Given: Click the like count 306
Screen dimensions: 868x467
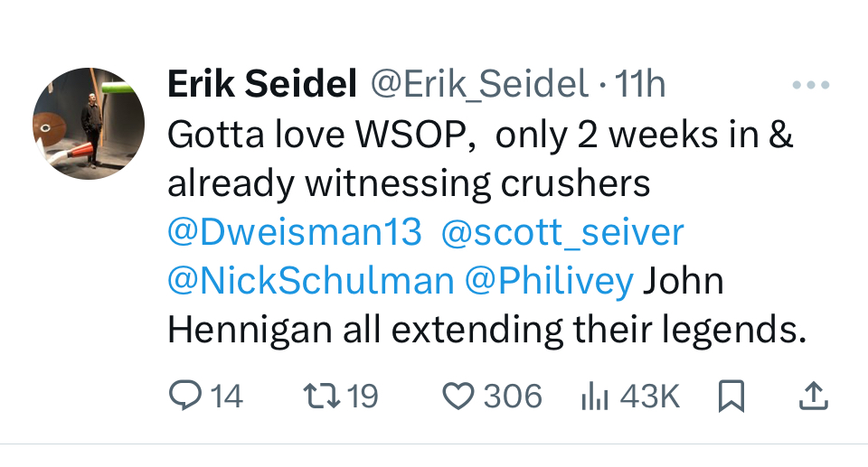Looking at the screenshot, I should [513, 396].
